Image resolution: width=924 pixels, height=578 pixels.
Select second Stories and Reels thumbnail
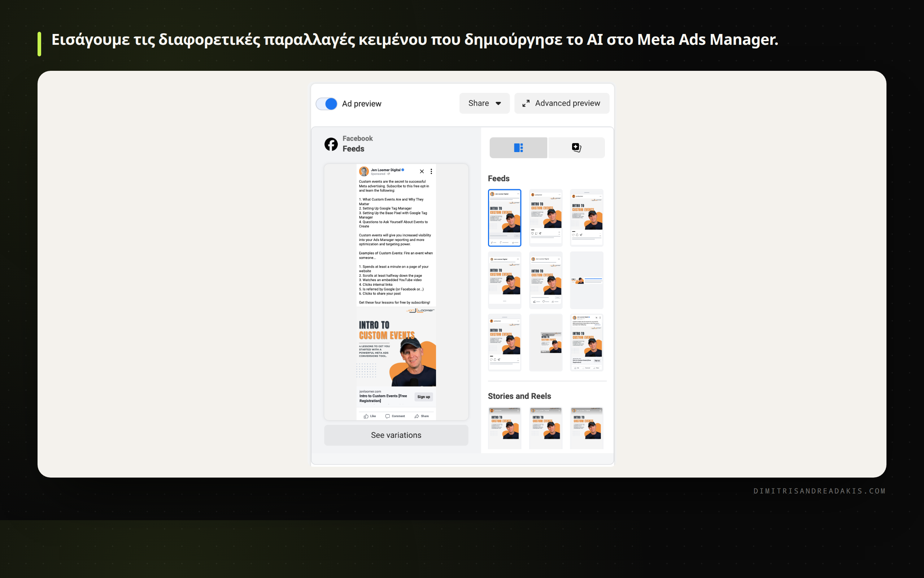tap(546, 428)
